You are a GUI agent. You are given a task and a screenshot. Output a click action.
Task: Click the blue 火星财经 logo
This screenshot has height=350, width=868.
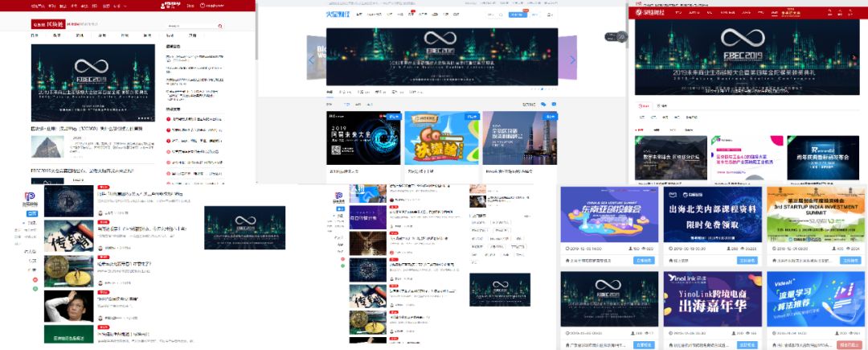coord(337,14)
